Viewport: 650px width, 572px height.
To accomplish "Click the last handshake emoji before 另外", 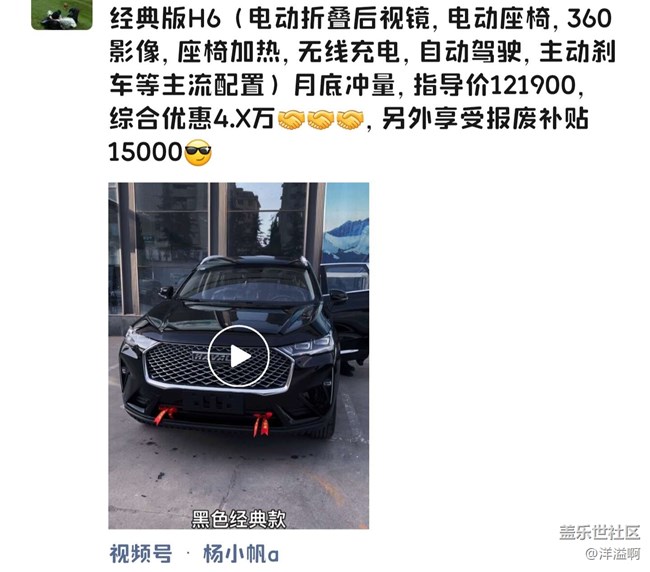I will coord(350,120).
